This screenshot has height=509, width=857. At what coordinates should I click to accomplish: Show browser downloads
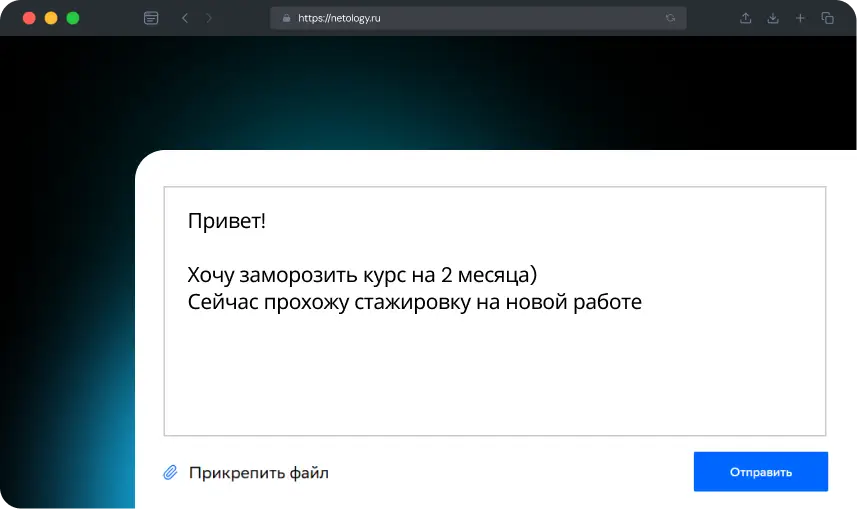click(x=773, y=18)
